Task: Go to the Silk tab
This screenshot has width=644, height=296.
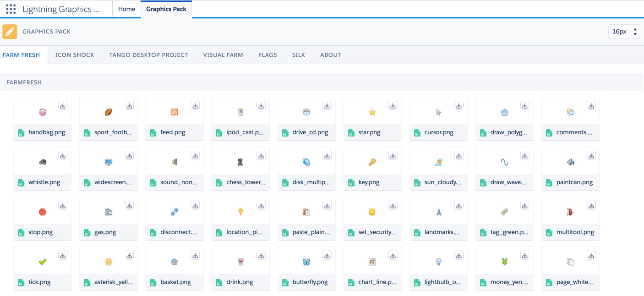Action: coord(298,55)
